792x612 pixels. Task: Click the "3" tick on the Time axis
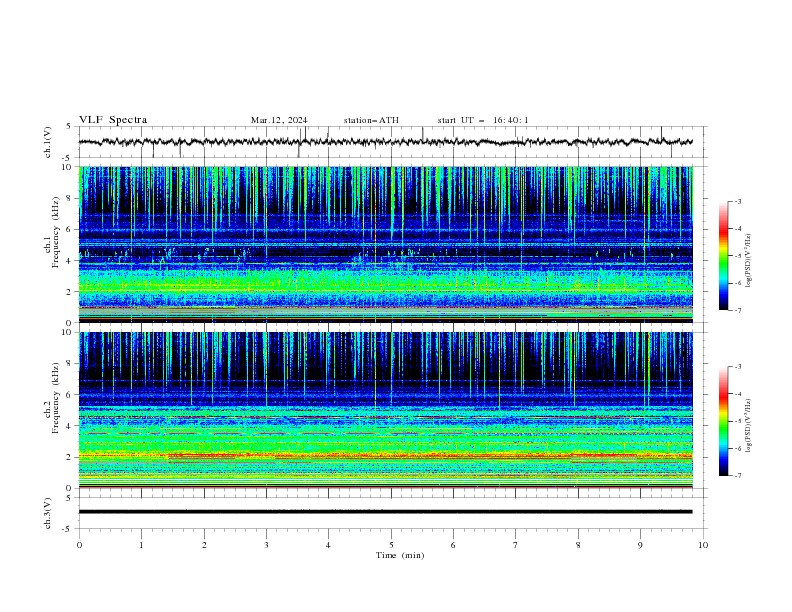266,545
